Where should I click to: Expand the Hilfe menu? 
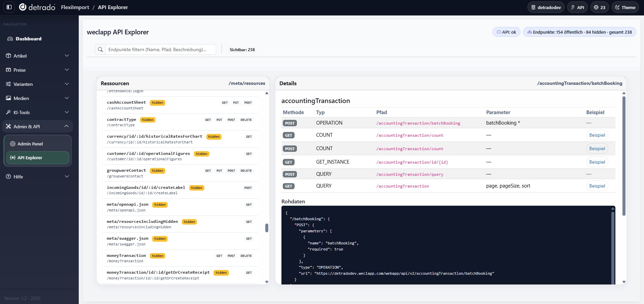click(37, 177)
